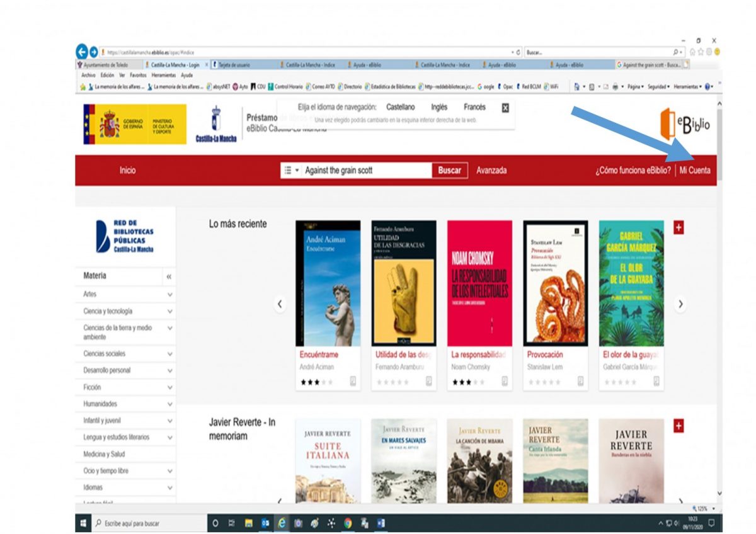Switch to Ayuntamiento de Toledo tab

click(x=108, y=64)
